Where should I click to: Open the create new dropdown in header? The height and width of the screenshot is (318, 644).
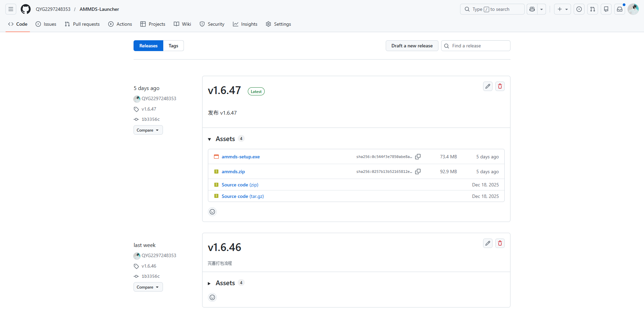[x=562, y=9]
